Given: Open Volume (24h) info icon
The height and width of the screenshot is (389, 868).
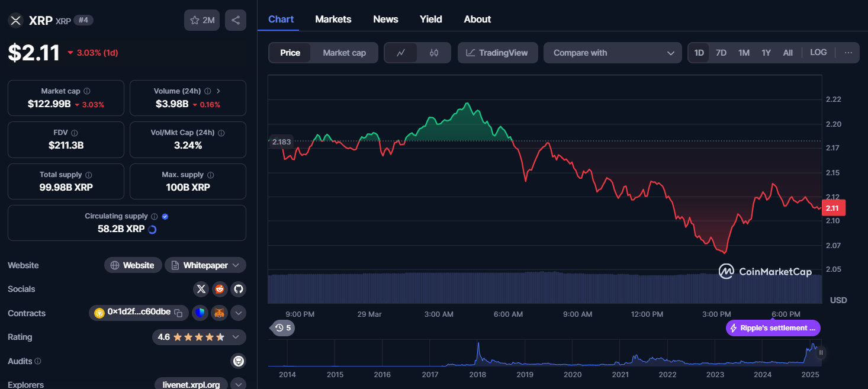Looking at the screenshot, I should pyautogui.click(x=207, y=91).
